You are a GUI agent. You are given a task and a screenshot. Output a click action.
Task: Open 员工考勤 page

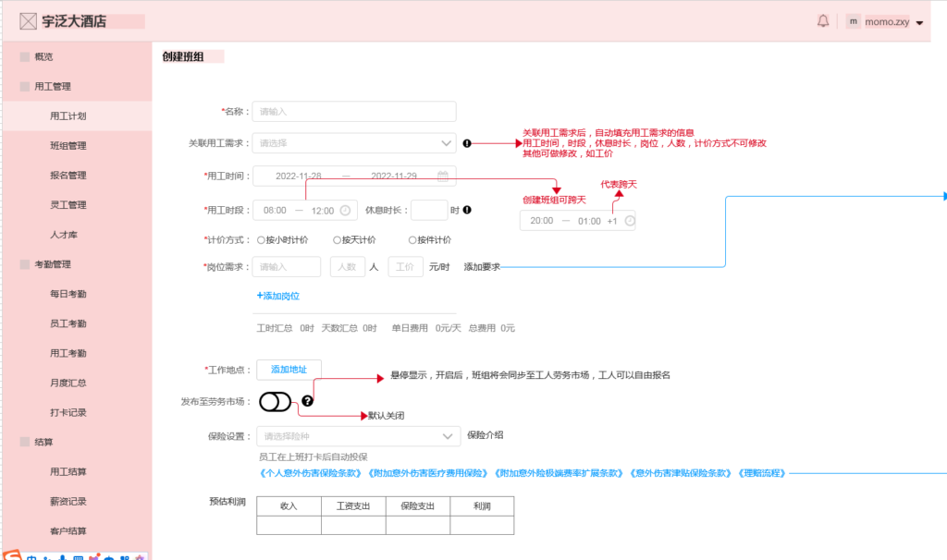coord(68,323)
